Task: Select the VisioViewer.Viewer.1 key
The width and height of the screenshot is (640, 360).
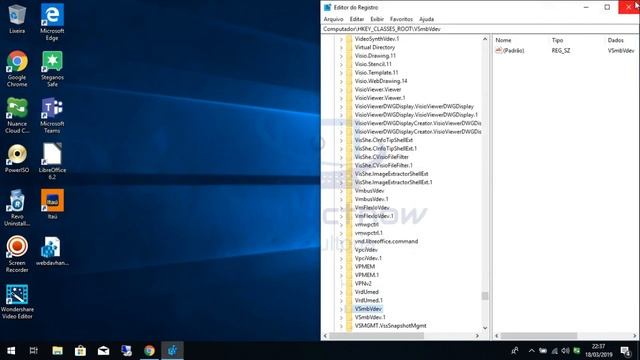Action: (380, 98)
